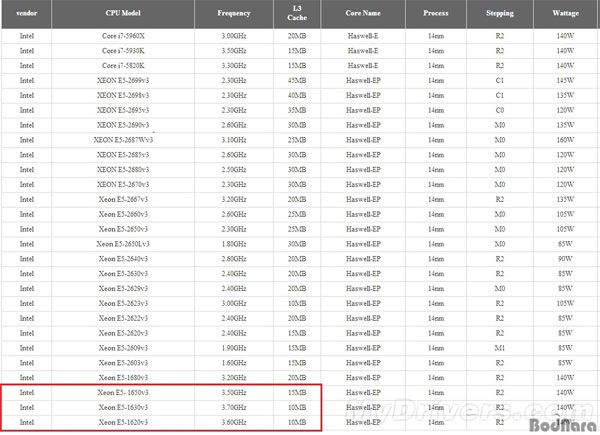Select the Xeon E5-2603v3 model cell
This screenshot has height=435, width=600.
[x=123, y=363]
